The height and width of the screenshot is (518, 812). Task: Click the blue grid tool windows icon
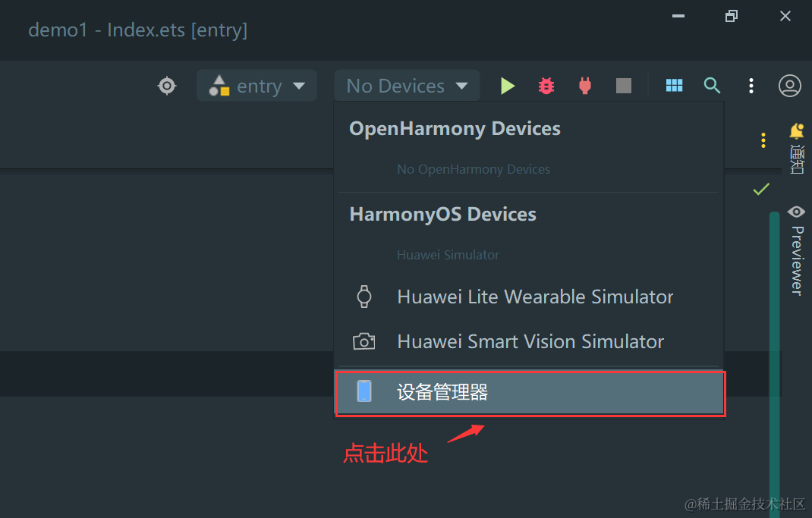pos(674,86)
